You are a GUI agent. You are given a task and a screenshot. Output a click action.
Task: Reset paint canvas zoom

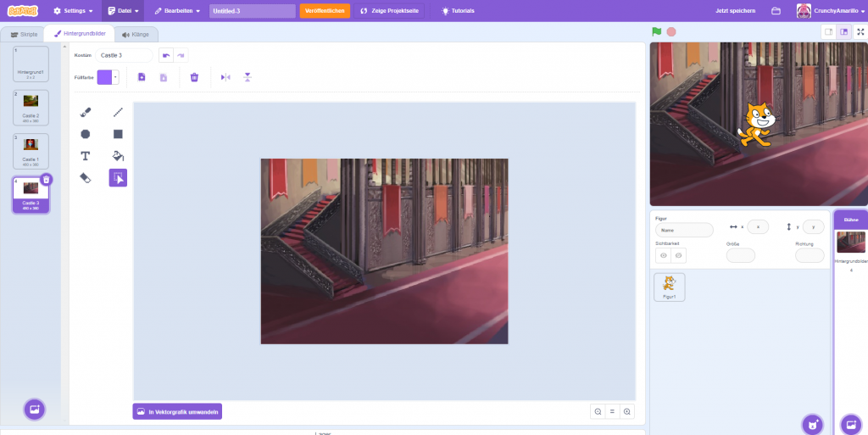click(612, 412)
